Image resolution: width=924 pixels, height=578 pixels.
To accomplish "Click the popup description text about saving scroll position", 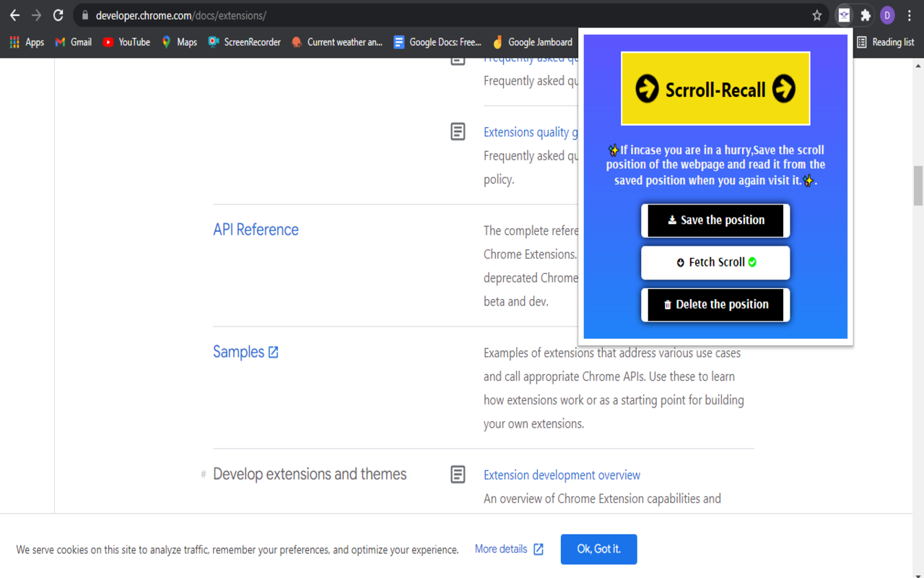I will coord(715,165).
